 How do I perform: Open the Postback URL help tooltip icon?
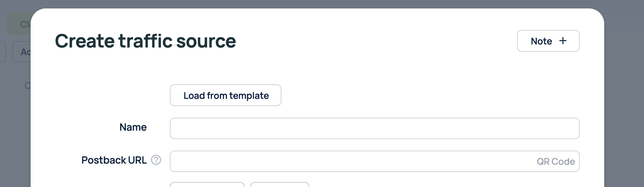pyautogui.click(x=156, y=160)
